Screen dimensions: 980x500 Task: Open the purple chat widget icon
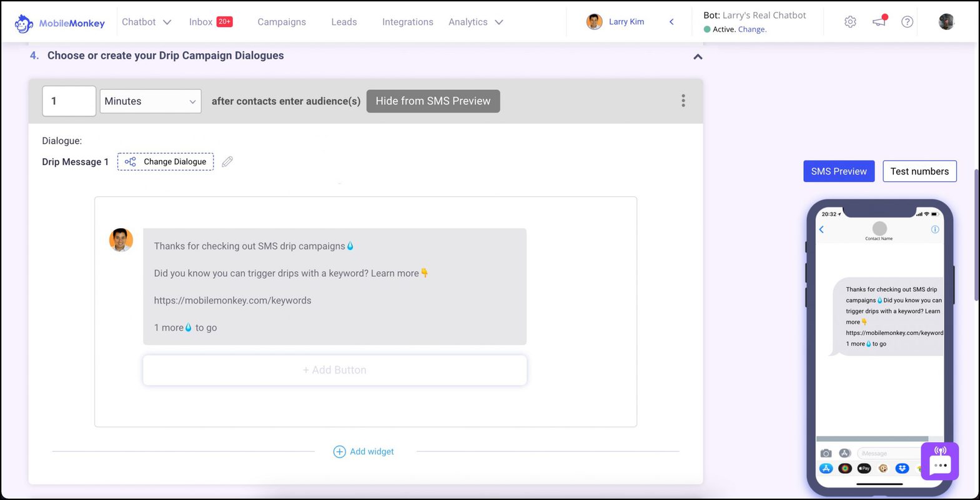click(939, 461)
